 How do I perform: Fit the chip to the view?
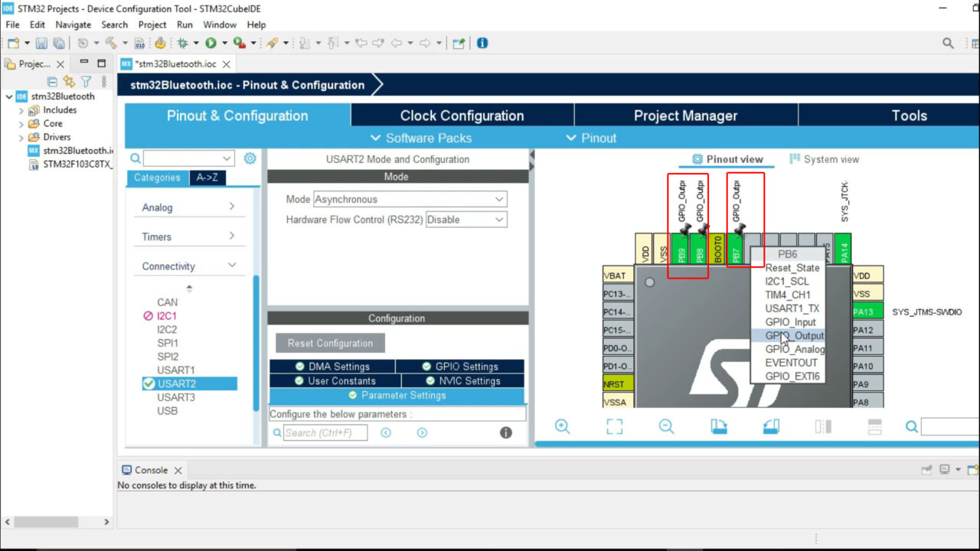click(x=614, y=427)
